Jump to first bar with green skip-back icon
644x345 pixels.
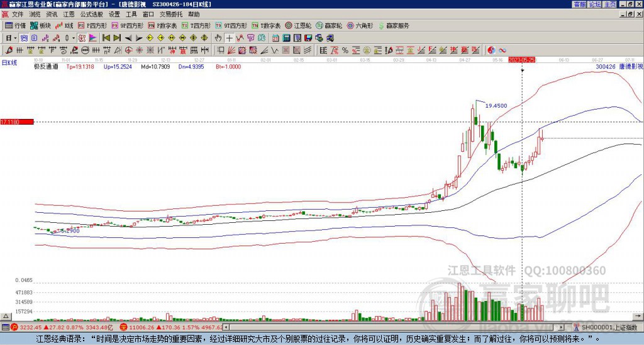[x=106, y=38]
